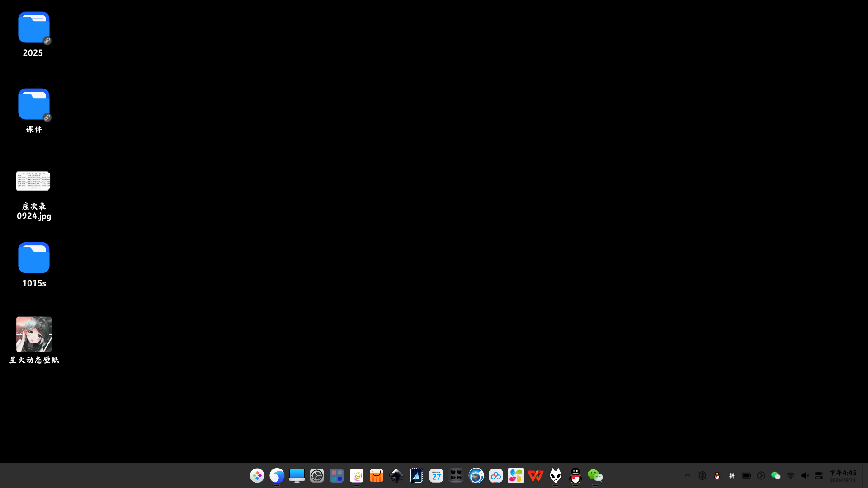Launch the blue globe browser in the dock

click(x=476, y=475)
